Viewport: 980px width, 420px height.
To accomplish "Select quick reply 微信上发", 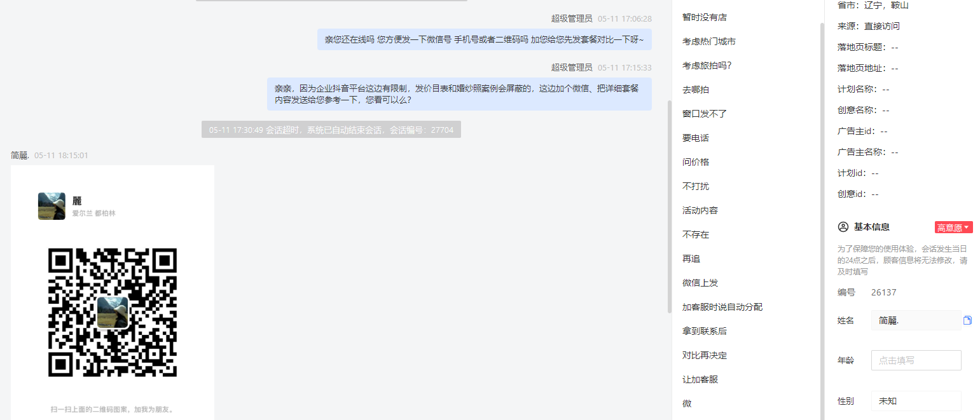I will pos(700,283).
